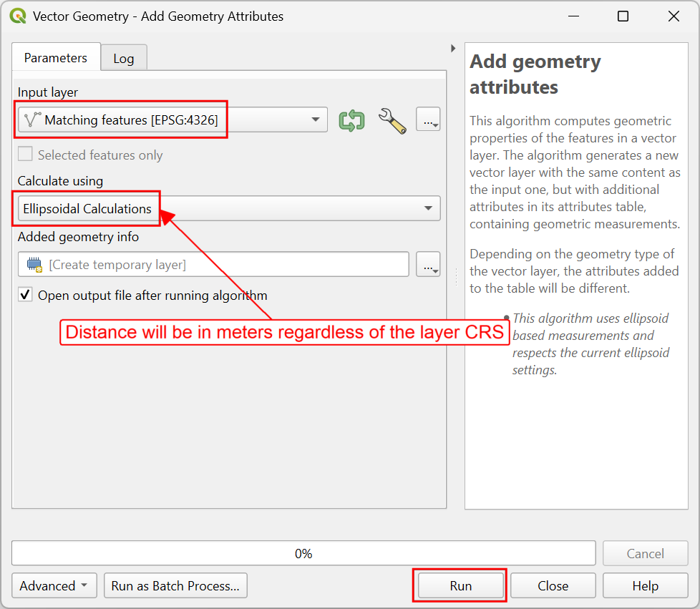Maximize the dialog window

(623, 16)
